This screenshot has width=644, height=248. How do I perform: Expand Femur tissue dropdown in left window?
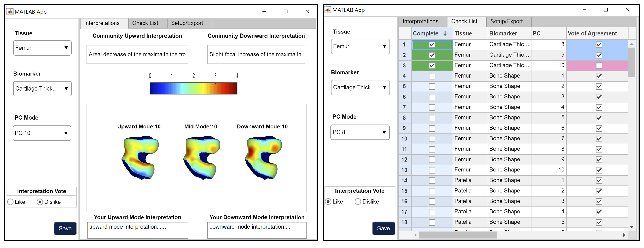[42, 48]
